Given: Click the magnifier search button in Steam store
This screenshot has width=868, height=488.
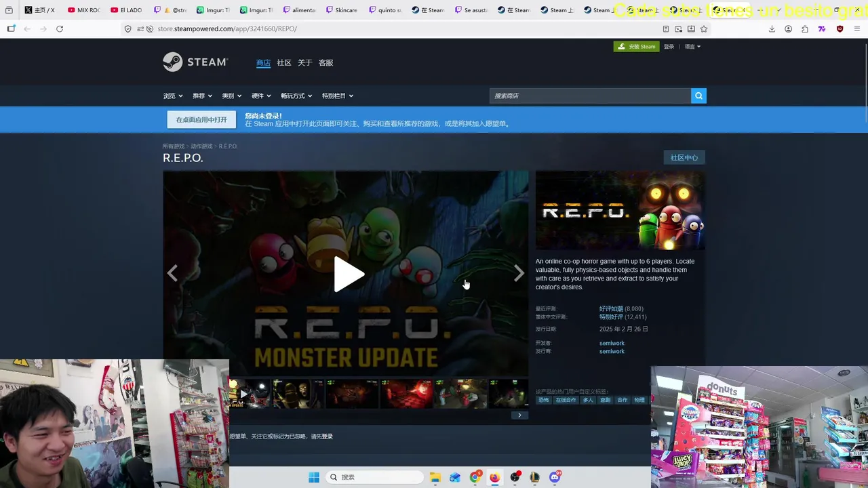Looking at the screenshot, I should (x=698, y=96).
